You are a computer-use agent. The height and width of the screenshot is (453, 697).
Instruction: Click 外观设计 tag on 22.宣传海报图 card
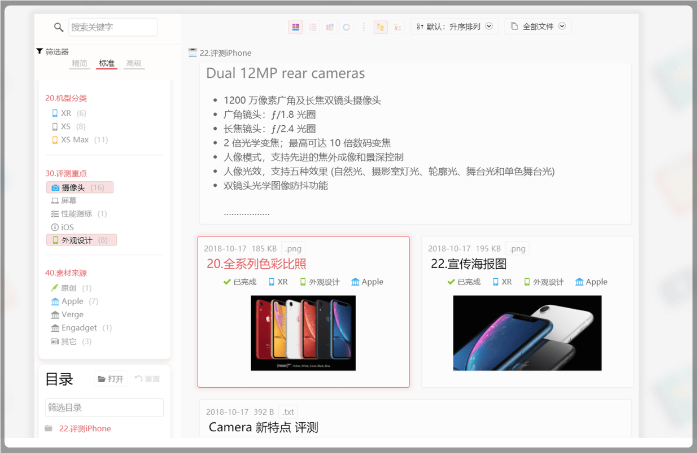click(x=544, y=282)
